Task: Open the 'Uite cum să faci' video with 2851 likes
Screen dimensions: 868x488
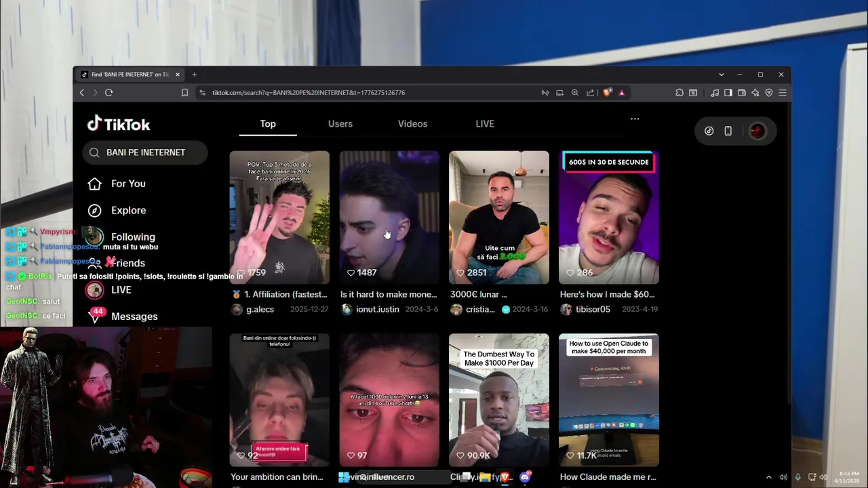Action: [499, 217]
